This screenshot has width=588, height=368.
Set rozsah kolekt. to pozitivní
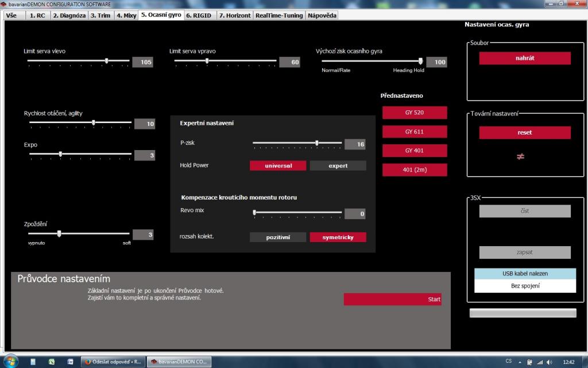click(x=278, y=237)
